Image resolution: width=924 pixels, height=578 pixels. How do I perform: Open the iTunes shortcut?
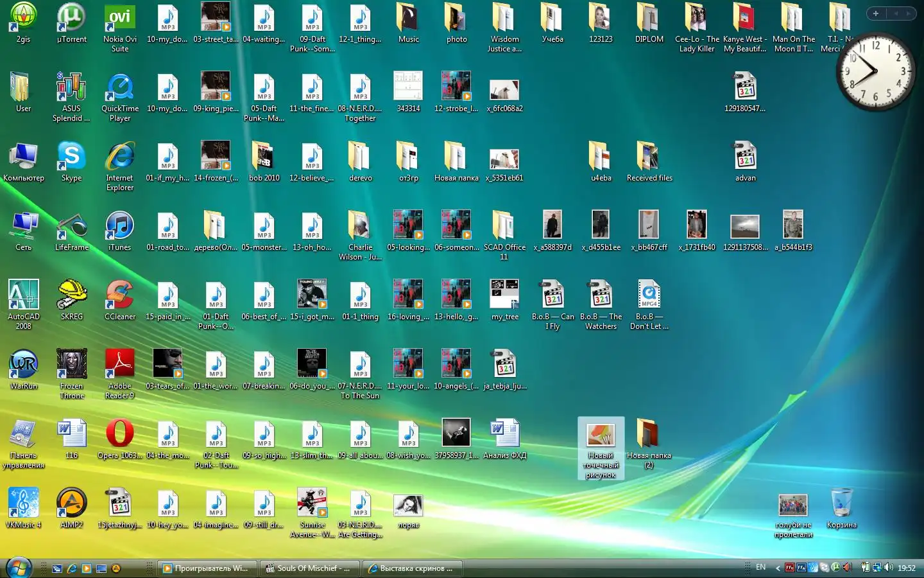click(119, 227)
